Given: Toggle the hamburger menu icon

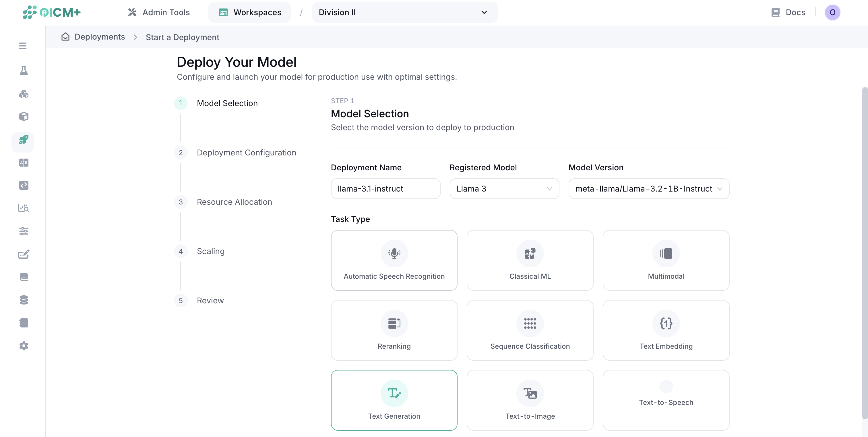Looking at the screenshot, I should (23, 46).
